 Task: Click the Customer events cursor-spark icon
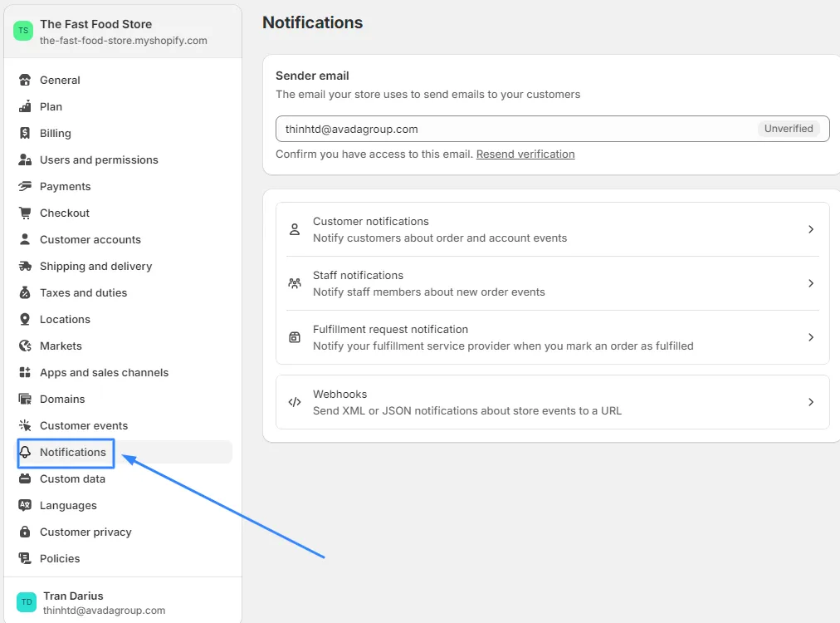pyautogui.click(x=25, y=425)
